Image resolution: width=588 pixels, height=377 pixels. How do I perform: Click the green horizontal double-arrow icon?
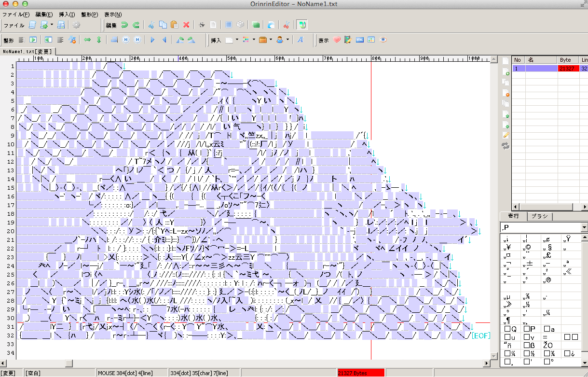(88, 40)
